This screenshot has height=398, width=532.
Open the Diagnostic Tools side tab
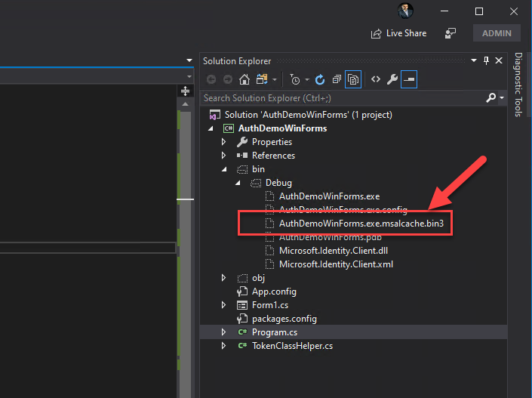coord(518,85)
